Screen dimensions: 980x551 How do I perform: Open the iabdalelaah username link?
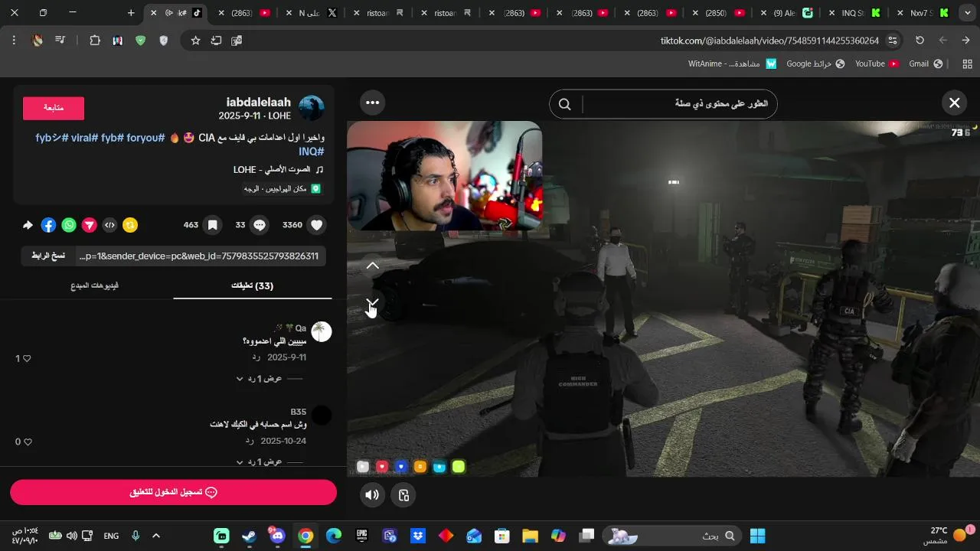259,102
